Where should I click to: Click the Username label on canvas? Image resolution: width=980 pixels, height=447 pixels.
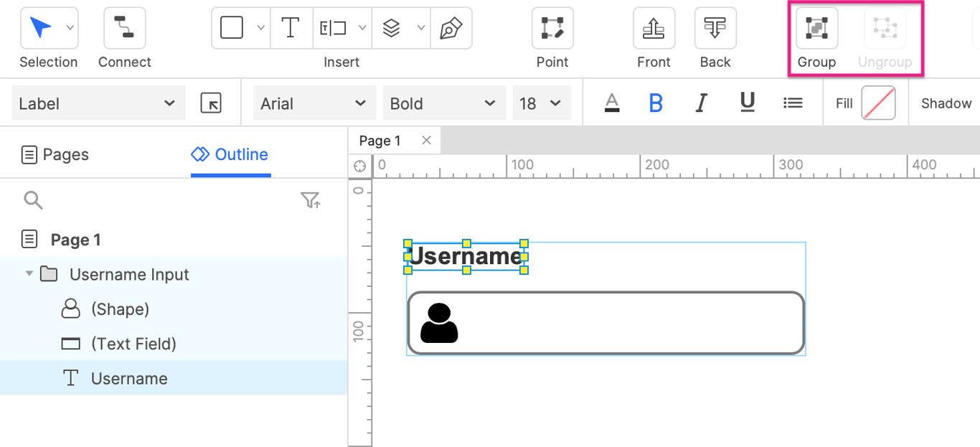pos(466,256)
